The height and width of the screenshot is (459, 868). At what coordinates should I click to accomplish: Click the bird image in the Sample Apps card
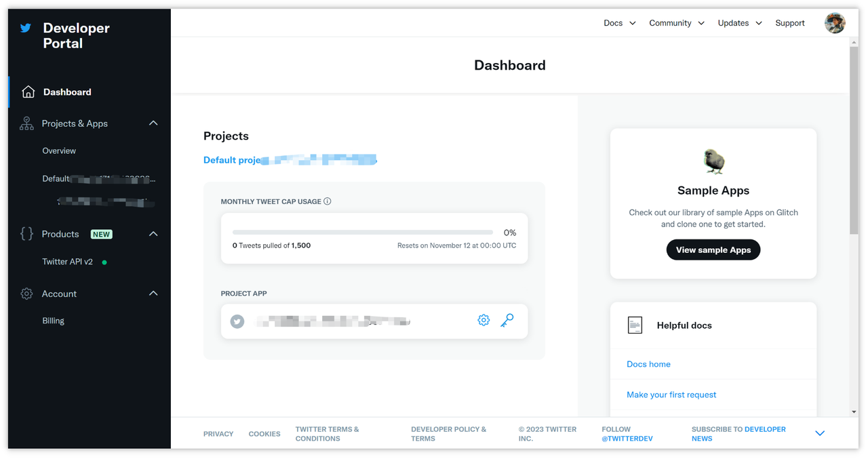(713, 161)
